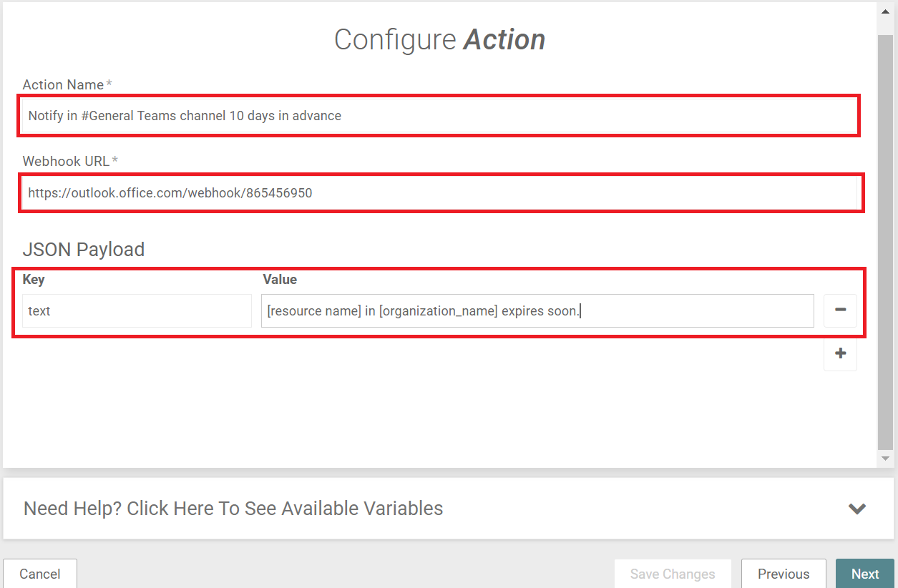Click the Save Changes button
Screen dimensions: 898x588
[673, 574]
